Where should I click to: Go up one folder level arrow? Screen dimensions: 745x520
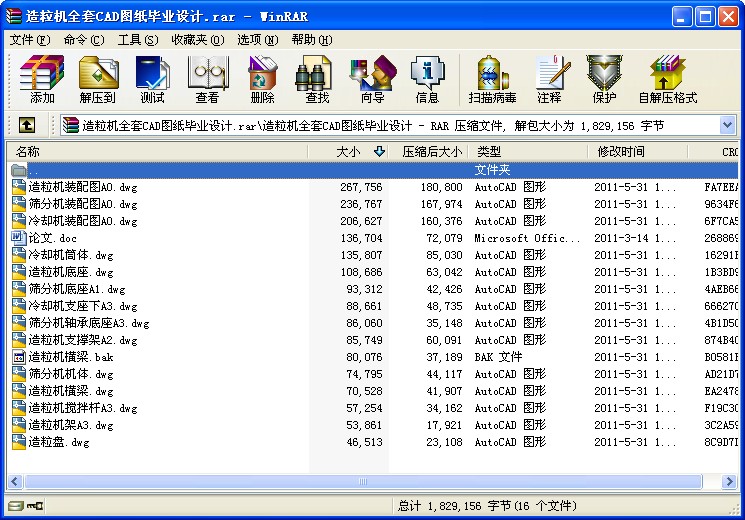coord(27,125)
